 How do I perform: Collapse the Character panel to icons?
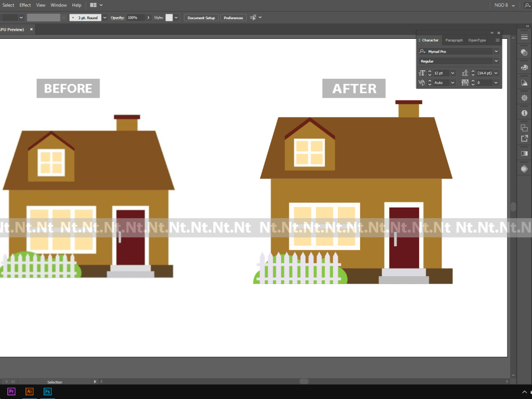tap(492, 32)
